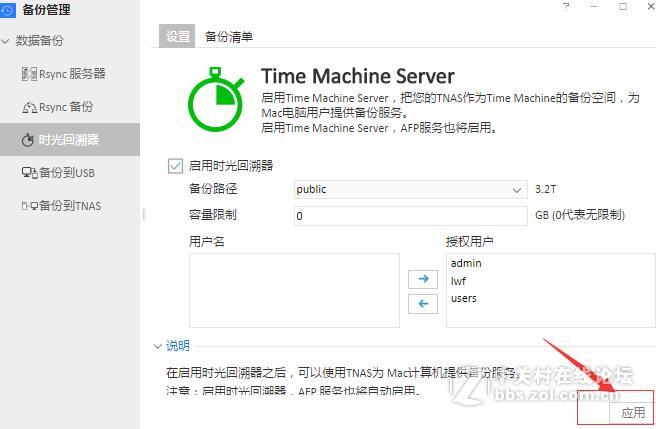Screen dimensions: 656x429
Task: Remove user with left arrow button
Action: click(x=423, y=304)
